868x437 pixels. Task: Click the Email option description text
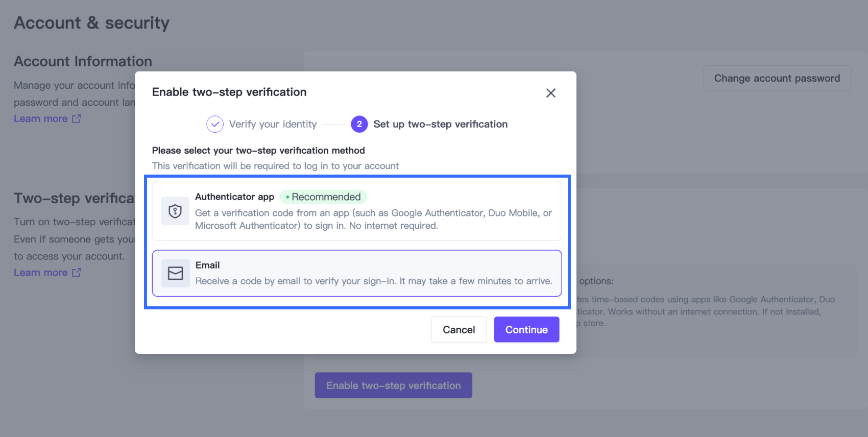point(373,281)
